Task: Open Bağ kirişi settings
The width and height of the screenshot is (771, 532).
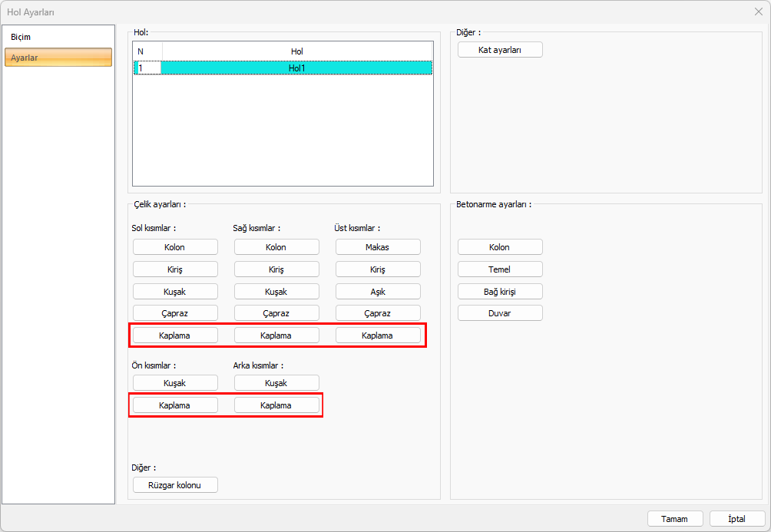Action: click(x=500, y=292)
